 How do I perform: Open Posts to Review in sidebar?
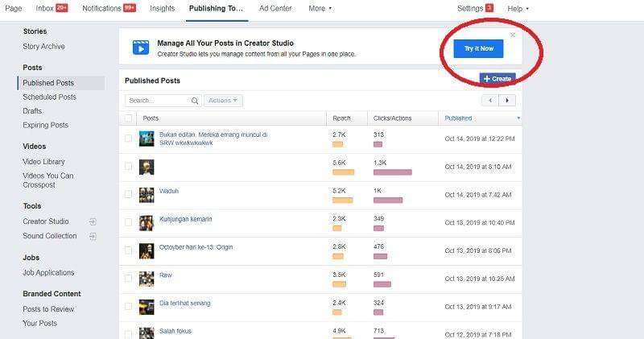point(48,309)
